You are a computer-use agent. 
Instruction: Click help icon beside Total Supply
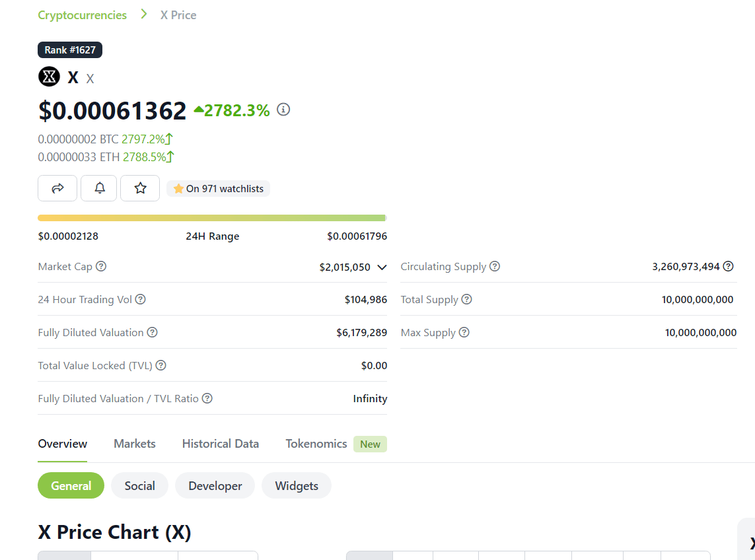(x=466, y=300)
